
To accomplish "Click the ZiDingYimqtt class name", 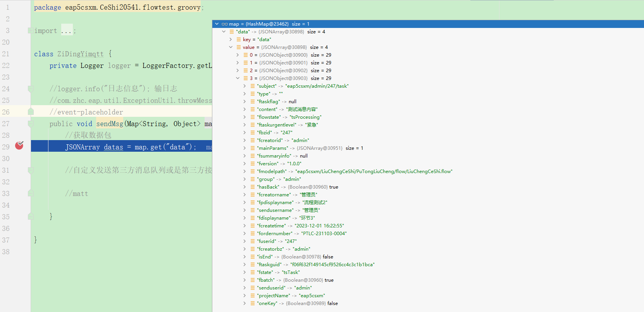I will [x=80, y=54].
